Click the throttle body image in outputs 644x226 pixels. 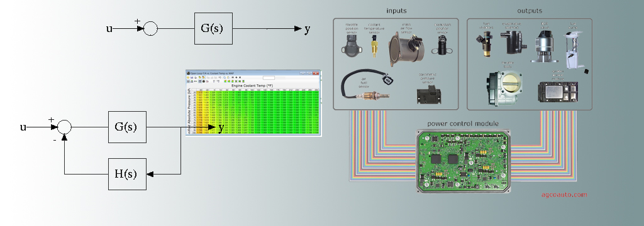(505, 88)
